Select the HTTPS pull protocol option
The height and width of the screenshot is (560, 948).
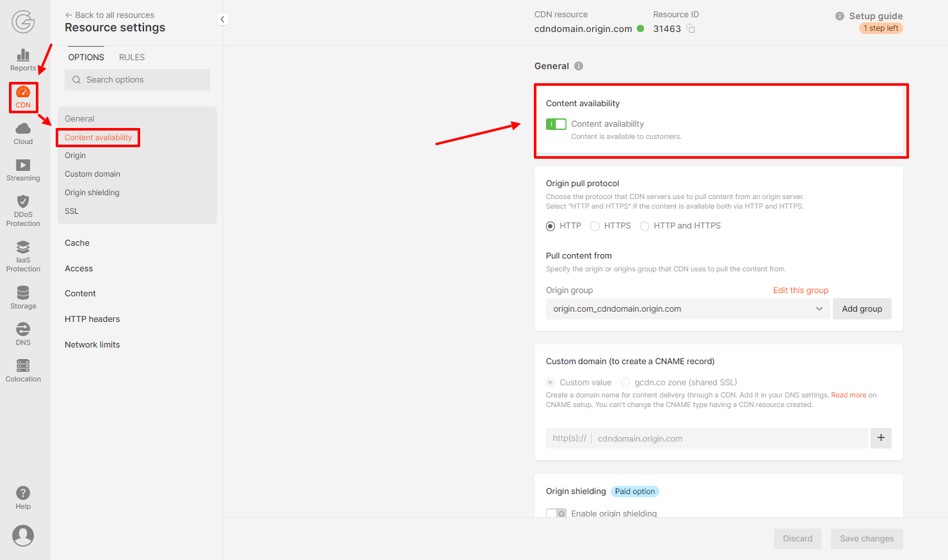[x=595, y=226]
